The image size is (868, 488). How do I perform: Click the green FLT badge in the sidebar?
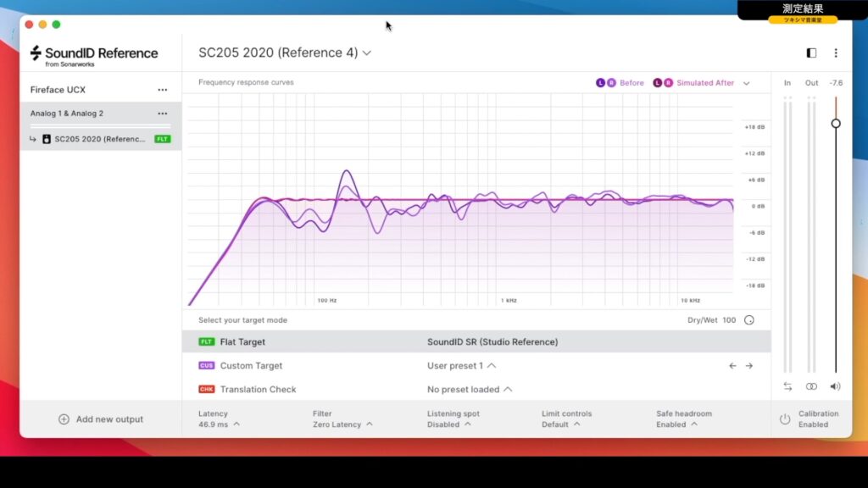click(x=162, y=139)
